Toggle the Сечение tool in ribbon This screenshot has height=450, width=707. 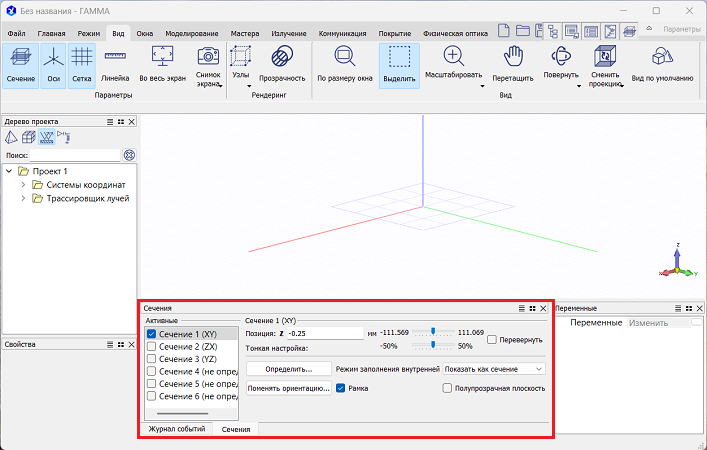click(x=20, y=65)
